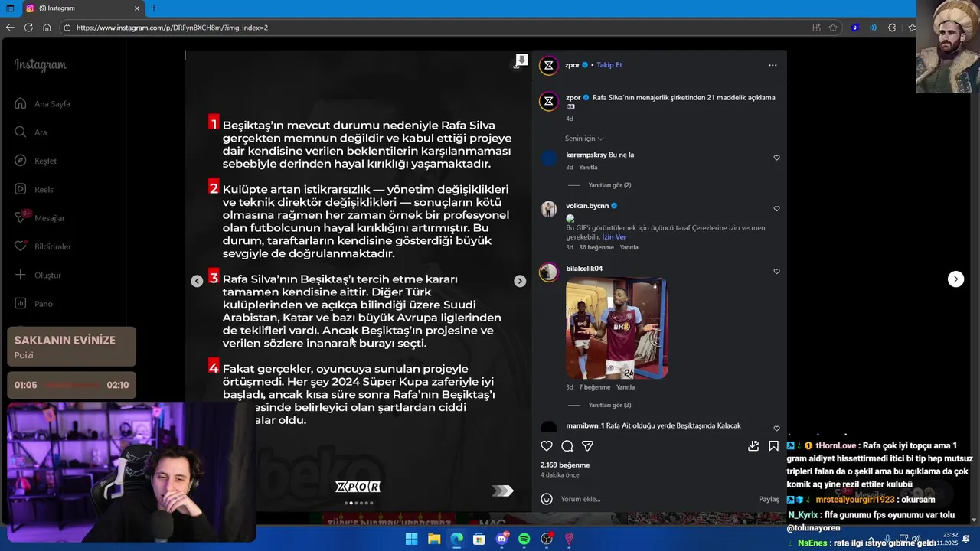The image size is (980, 551).
Task: Reply to bilalcelik04's comment
Action: (626, 387)
